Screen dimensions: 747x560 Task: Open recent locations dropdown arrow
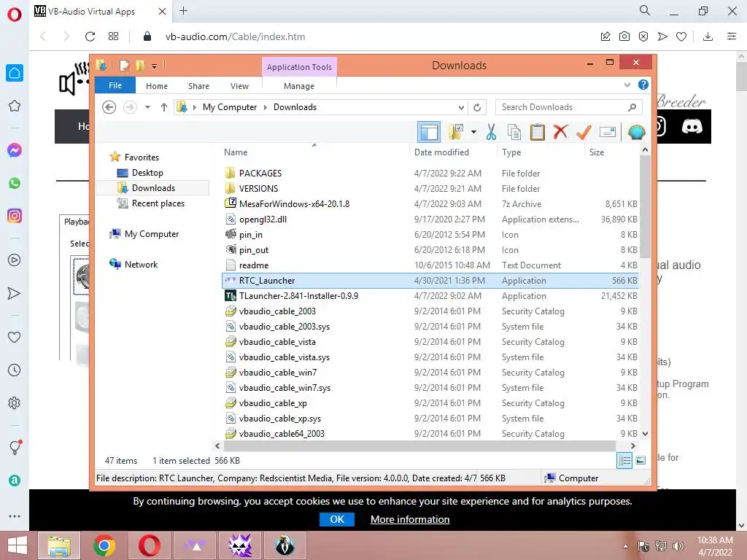pyautogui.click(x=147, y=107)
